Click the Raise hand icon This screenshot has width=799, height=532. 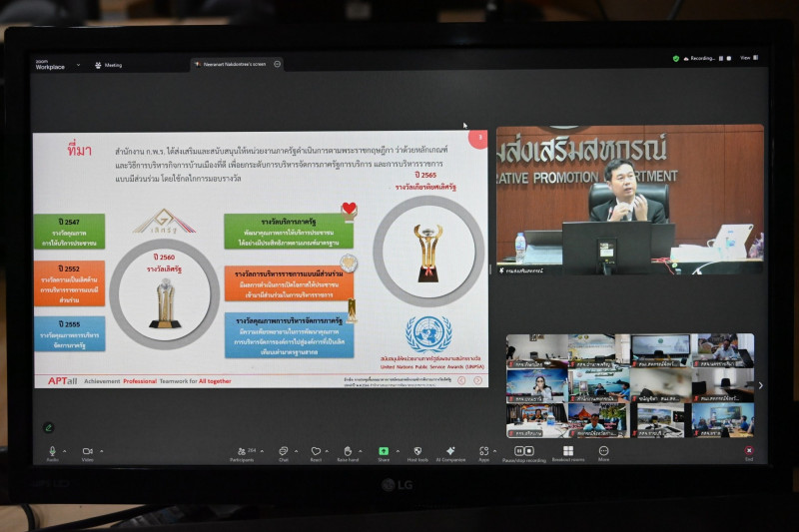(x=348, y=451)
